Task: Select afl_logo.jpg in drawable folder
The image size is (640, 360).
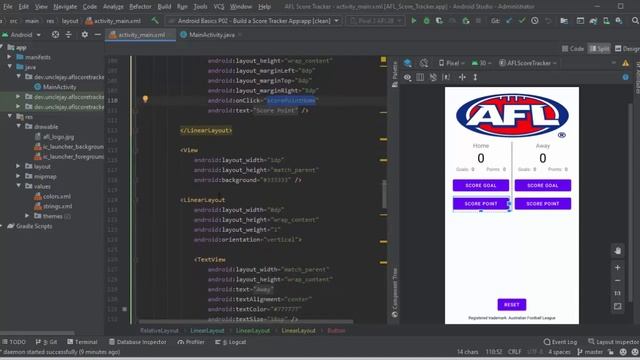Action: tap(54, 137)
